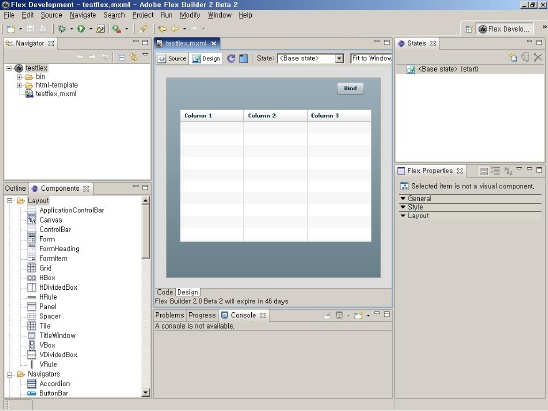Open the Debug dropdown arrow

point(71,29)
